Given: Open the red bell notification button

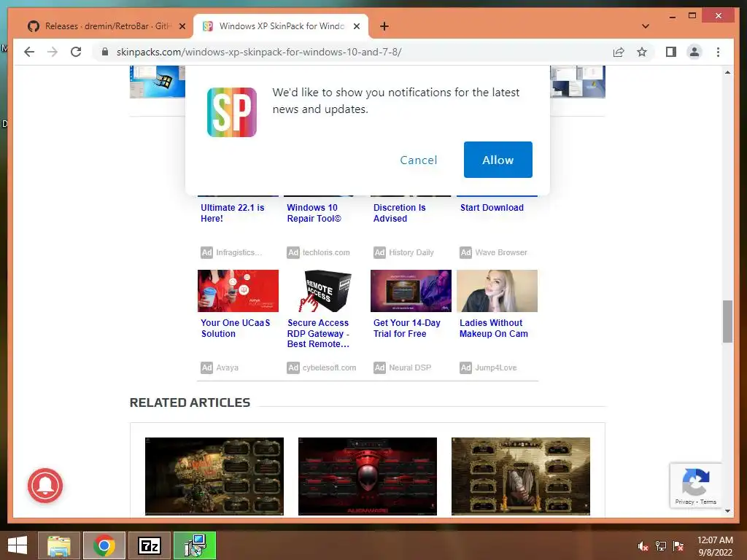Looking at the screenshot, I should [45, 485].
